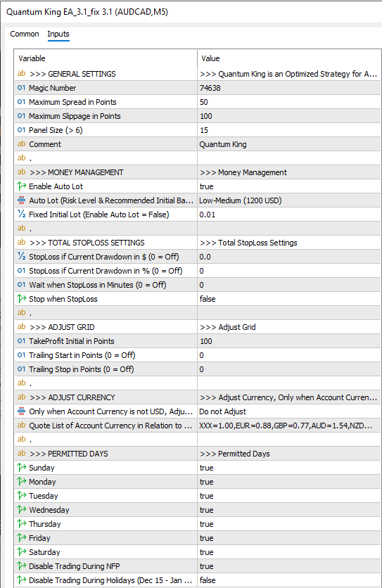
Task: Click the ab icon beside GENERAL SETTINGS
Action: click(x=21, y=74)
